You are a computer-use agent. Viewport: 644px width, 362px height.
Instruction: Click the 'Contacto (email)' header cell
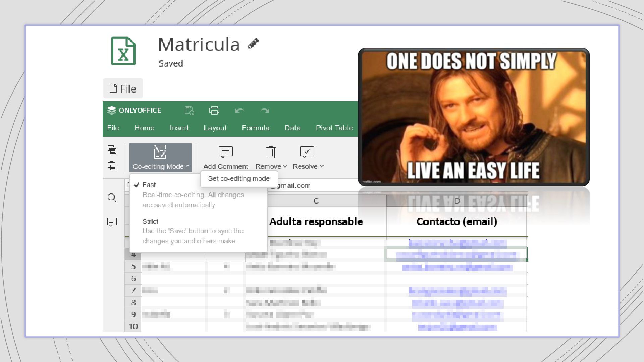(x=457, y=222)
